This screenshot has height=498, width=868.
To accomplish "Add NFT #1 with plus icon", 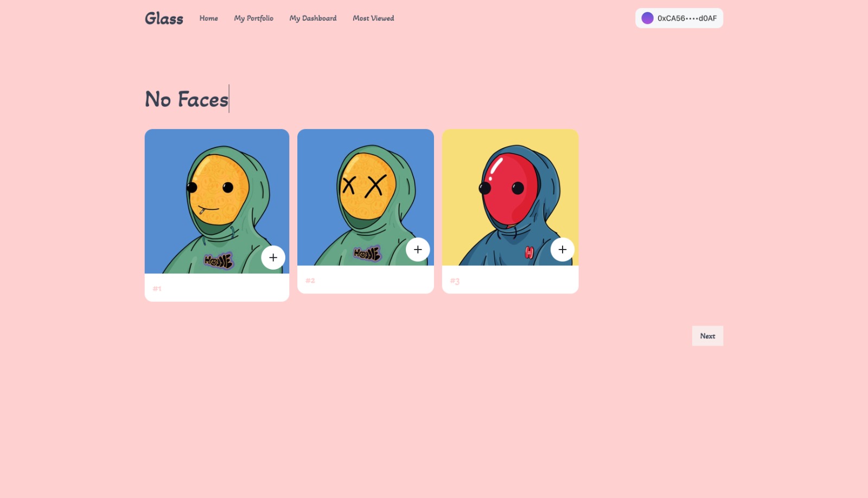I will point(273,258).
